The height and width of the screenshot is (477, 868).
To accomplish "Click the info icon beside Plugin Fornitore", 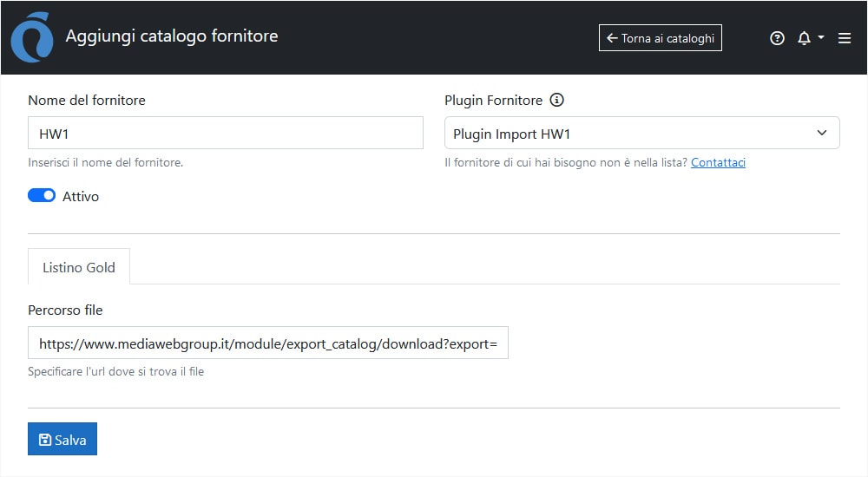I will 557,100.
